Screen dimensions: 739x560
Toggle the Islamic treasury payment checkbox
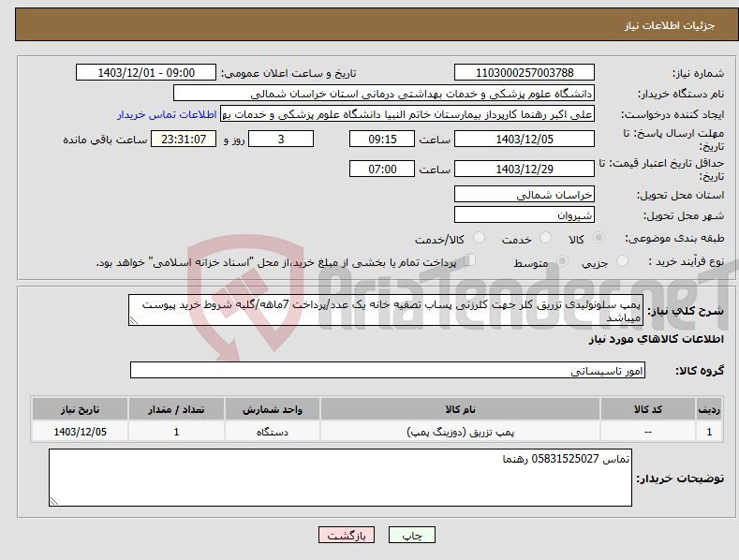coord(469,260)
